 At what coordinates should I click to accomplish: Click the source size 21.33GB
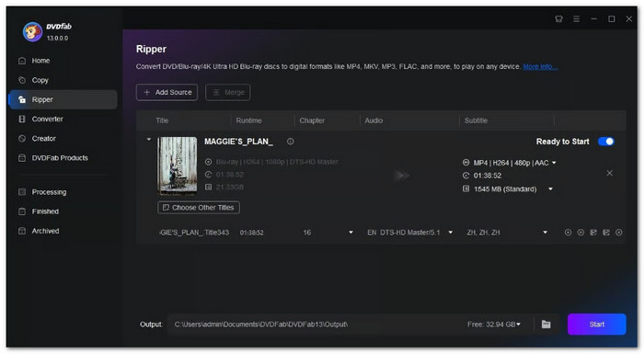tap(230, 188)
